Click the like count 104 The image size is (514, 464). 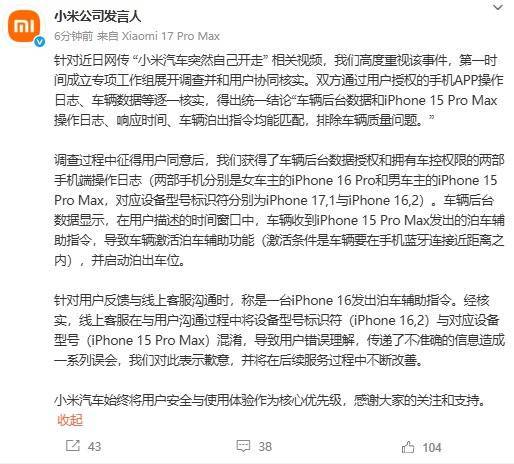coord(432,447)
